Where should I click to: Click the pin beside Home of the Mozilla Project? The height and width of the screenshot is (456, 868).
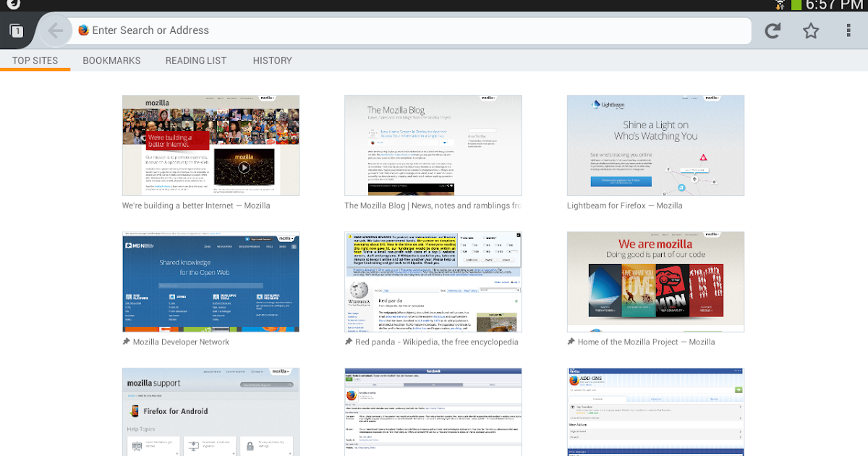click(571, 341)
